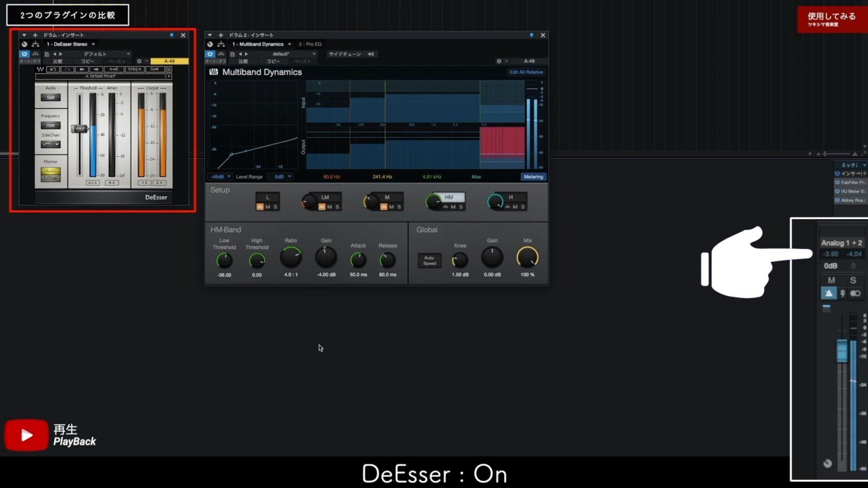Click the pin icon on the ドラム2 insert window
The width and height of the screenshot is (868, 488).
(x=531, y=34)
